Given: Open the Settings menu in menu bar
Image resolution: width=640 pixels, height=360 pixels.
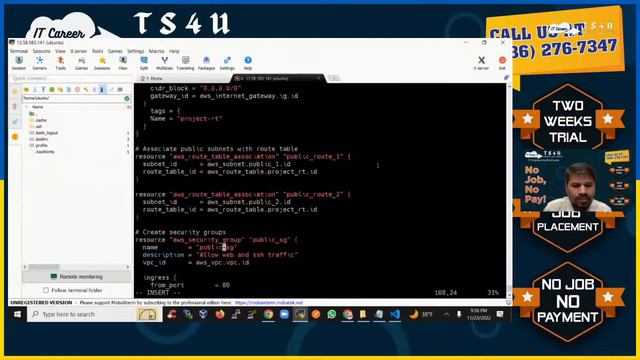Looking at the screenshot, I should point(136,51).
